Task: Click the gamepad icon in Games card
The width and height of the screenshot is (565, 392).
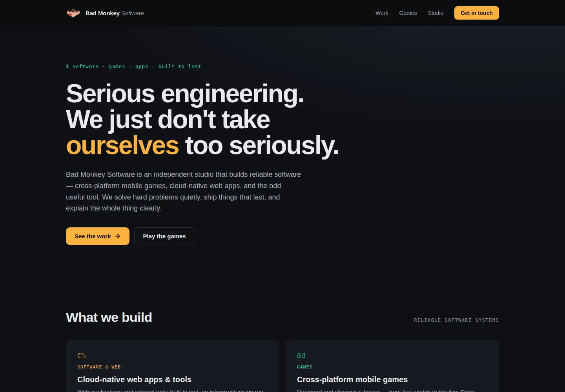Action: coord(301,356)
